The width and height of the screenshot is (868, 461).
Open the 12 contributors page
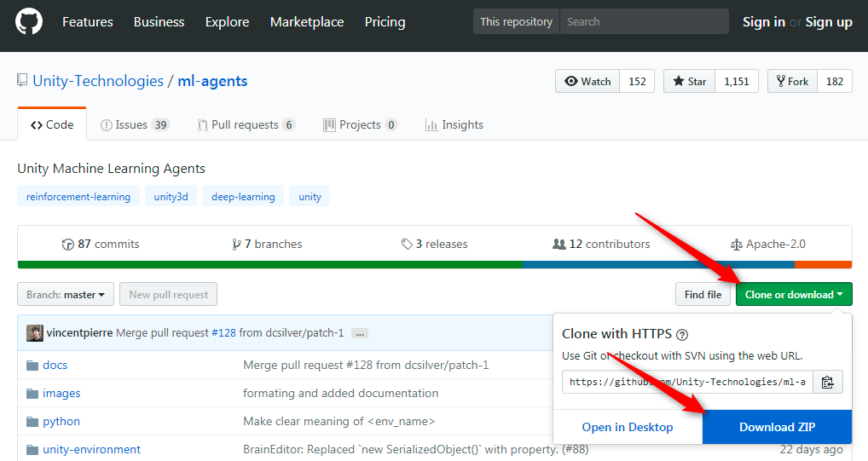[x=601, y=244]
